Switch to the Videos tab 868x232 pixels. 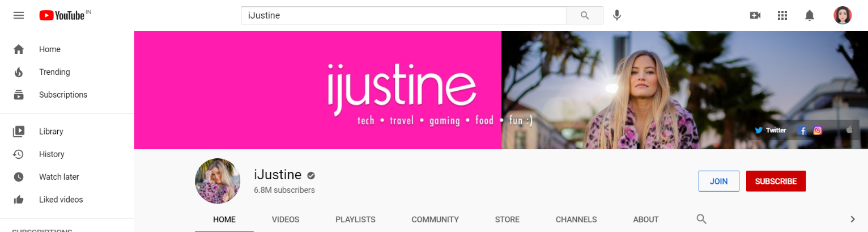pos(286,220)
